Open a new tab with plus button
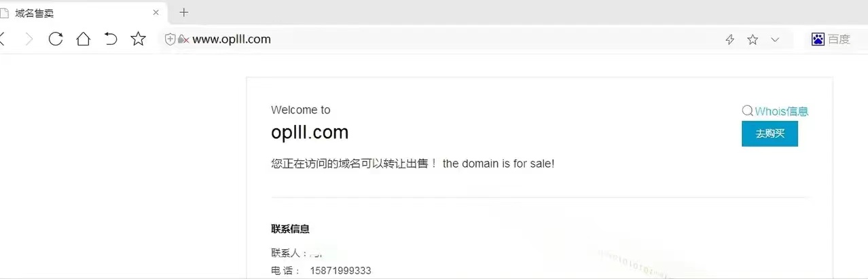Screen dimensions: 868x279 (183, 12)
